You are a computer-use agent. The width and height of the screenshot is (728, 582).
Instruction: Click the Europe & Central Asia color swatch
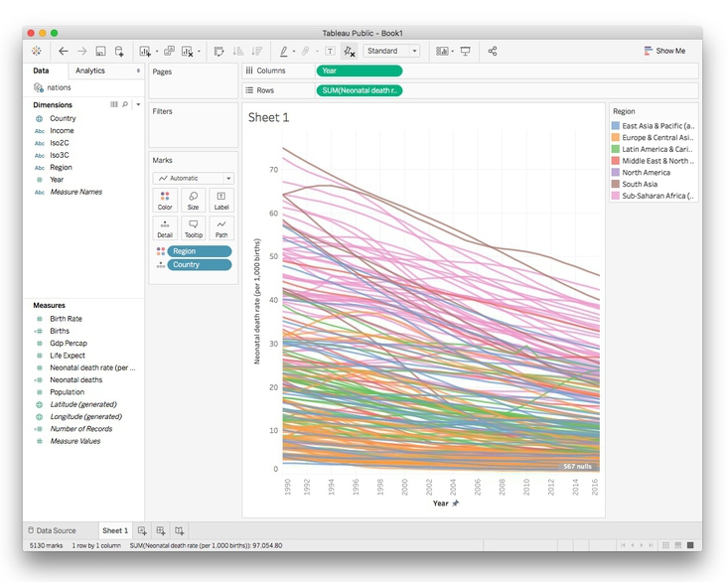tap(616, 137)
